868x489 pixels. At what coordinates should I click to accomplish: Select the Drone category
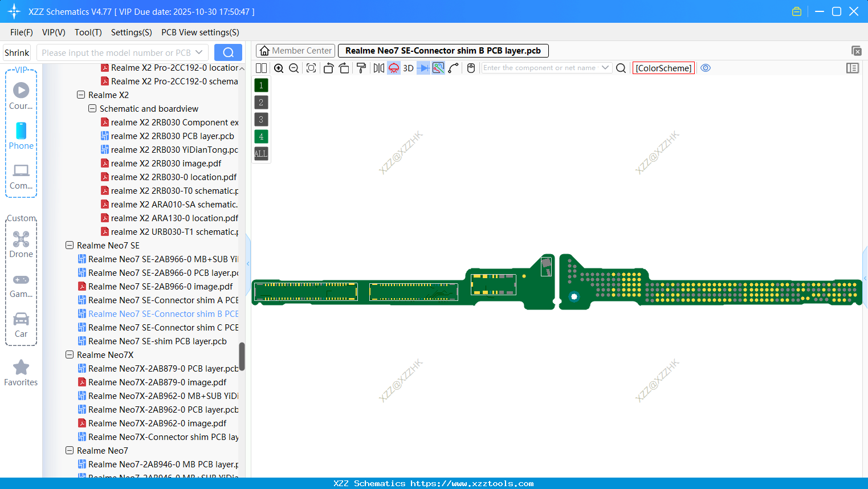21,245
